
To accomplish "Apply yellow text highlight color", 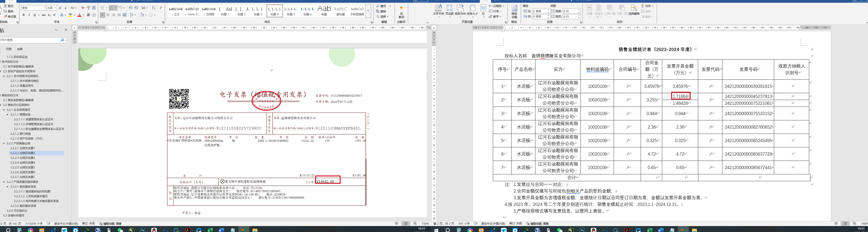I will click(70, 15).
